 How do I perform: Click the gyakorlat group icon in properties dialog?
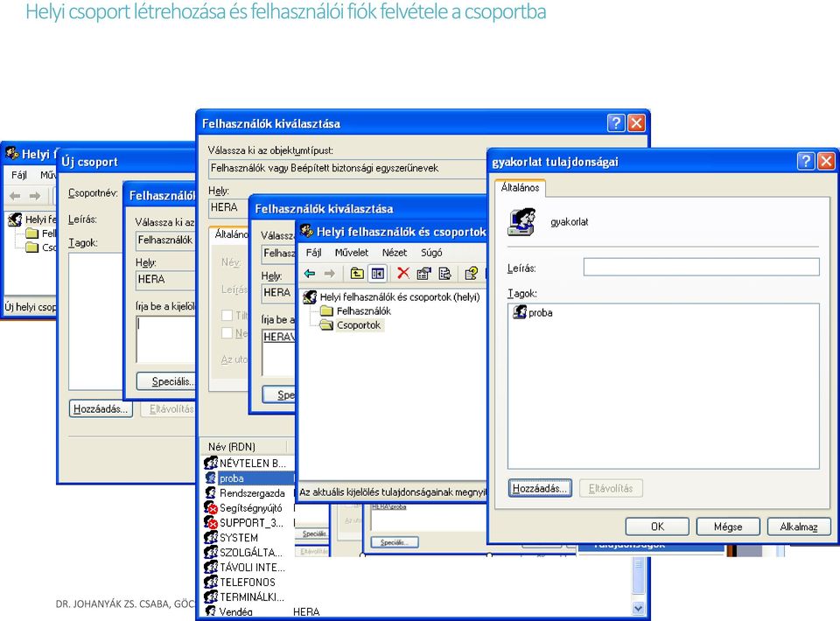pyautogui.click(x=521, y=222)
